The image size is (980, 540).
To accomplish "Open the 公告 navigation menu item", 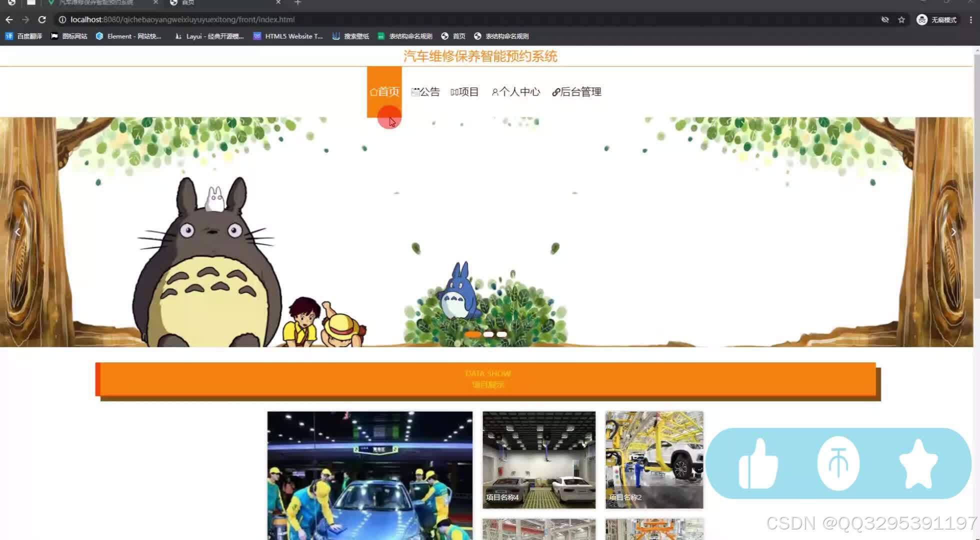I will pyautogui.click(x=425, y=92).
